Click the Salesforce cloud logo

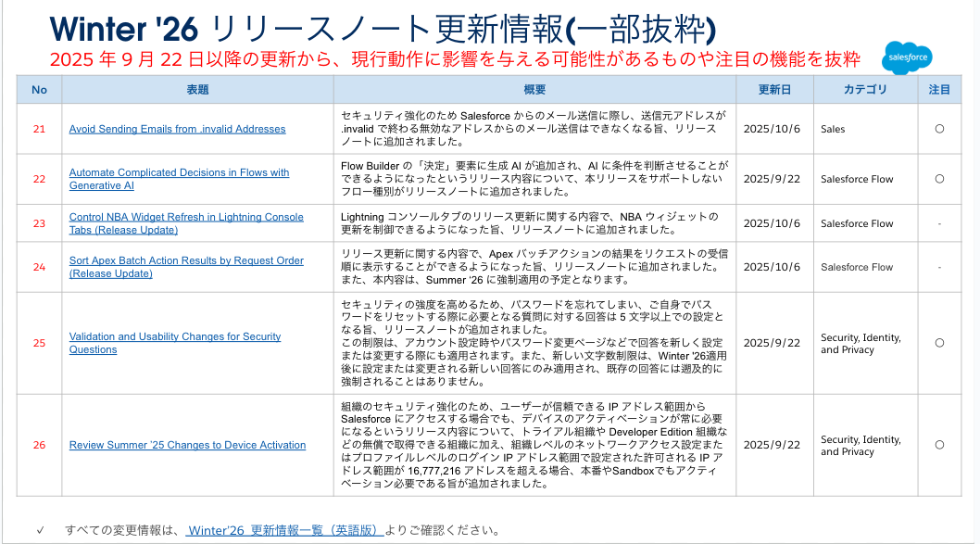pos(907,57)
